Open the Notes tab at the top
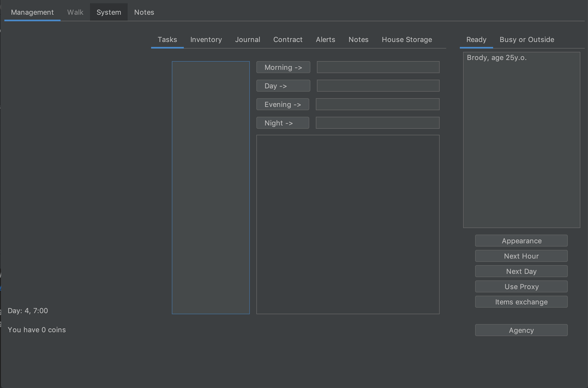 (144, 12)
